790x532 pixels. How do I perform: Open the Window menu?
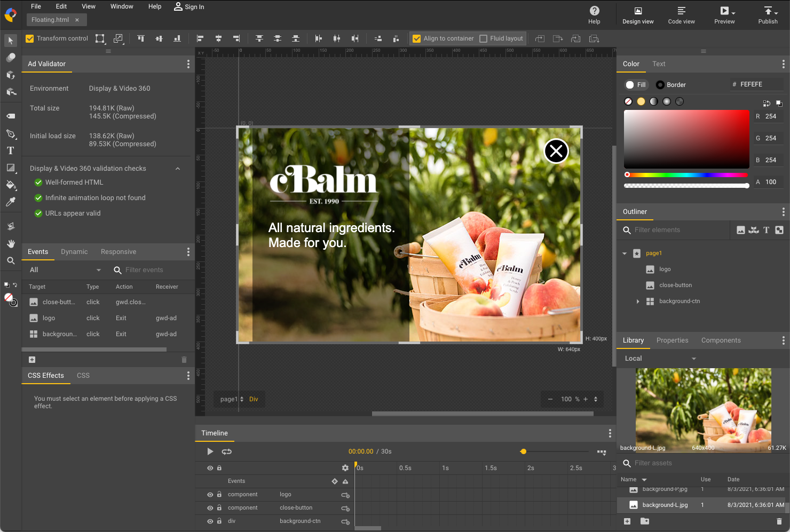pyautogui.click(x=122, y=6)
